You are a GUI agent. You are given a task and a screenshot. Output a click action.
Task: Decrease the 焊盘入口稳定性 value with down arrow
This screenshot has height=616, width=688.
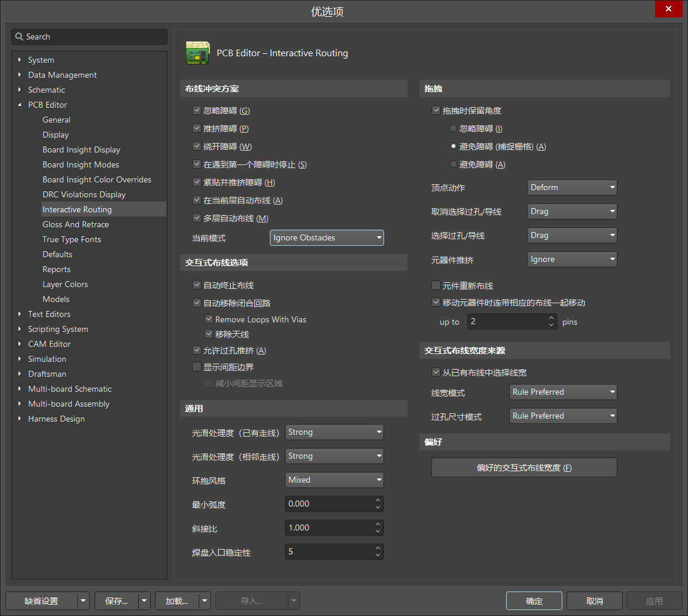click(378, 555)
